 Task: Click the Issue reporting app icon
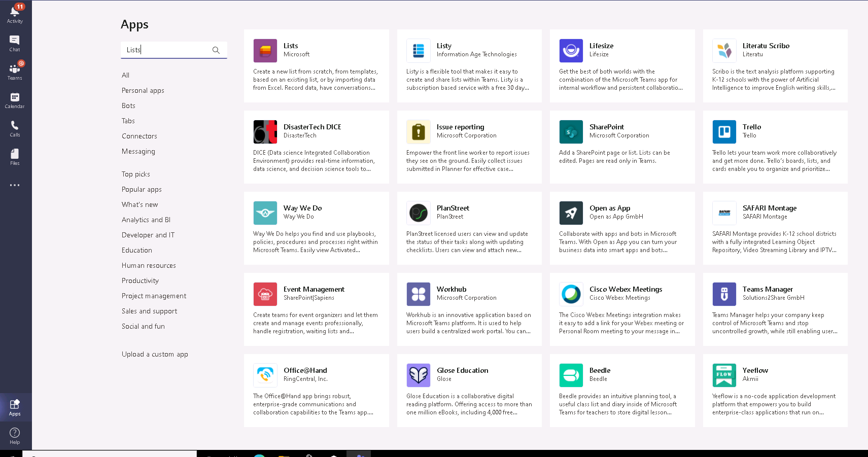pos(419,132)
